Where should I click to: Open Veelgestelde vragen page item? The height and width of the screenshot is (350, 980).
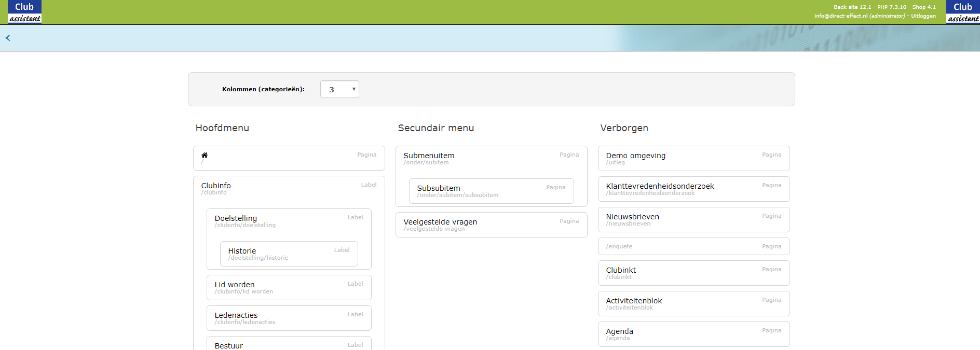pyautogui.click(x=440, y=222)
